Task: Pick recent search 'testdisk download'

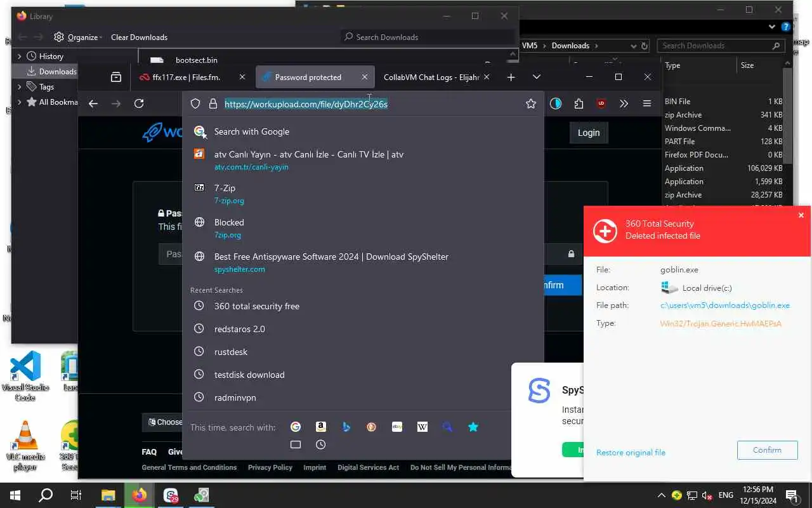Action: coord(363,375)
